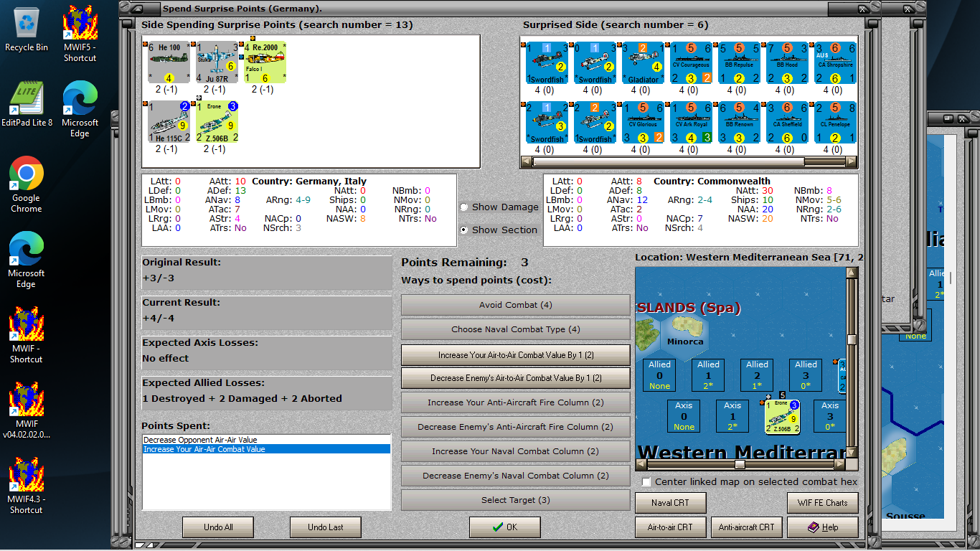Select the CA Shropshire cruiser counter
Viewport: 980px width, 551px height.
point(835,62)
